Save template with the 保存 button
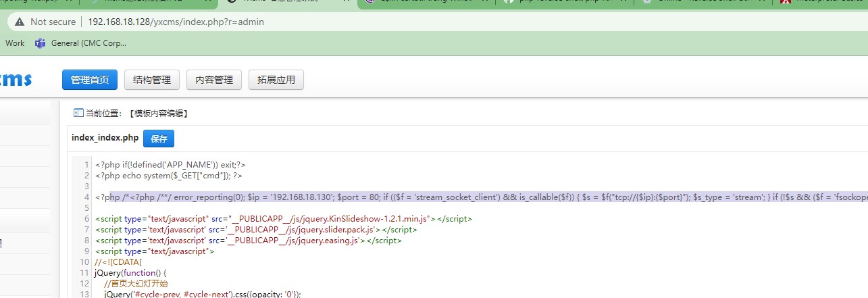868x298 pixels. pyautogui.click(x=159, y=139)
